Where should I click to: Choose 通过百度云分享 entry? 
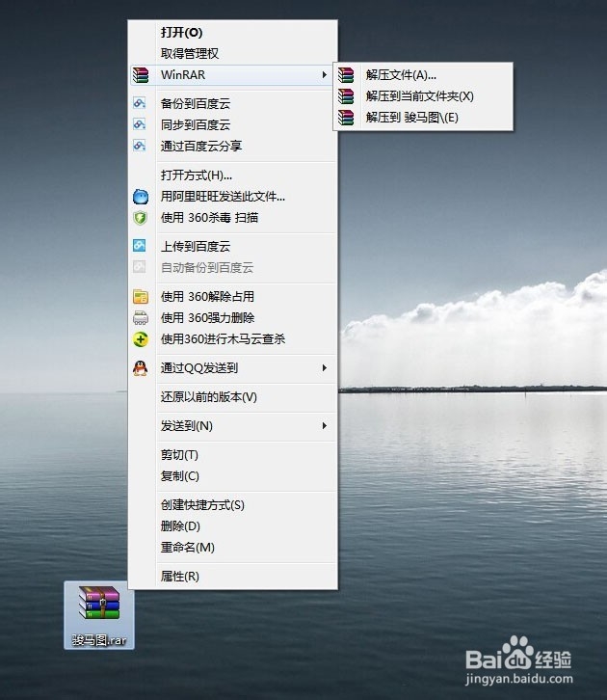click(232, 146)
